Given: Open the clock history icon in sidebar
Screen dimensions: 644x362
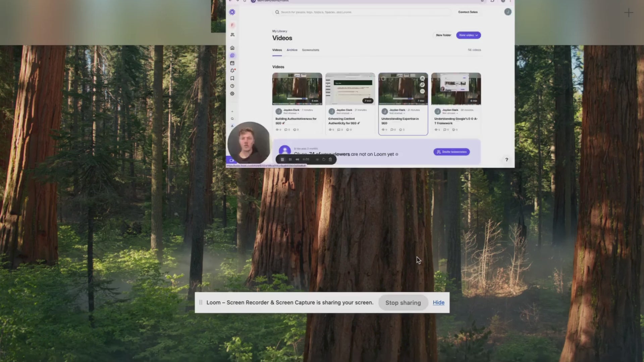Looking at the screenshot, I should (232, 86).
